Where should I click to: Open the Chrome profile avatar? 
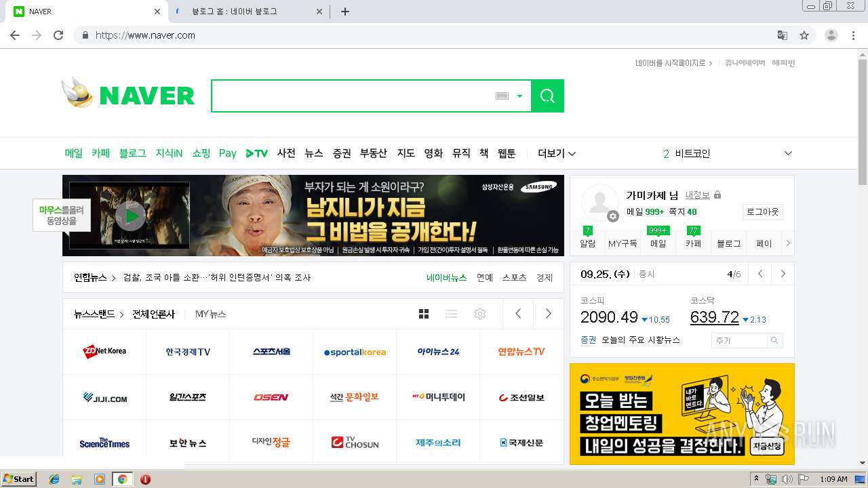(x=831, y=35)
